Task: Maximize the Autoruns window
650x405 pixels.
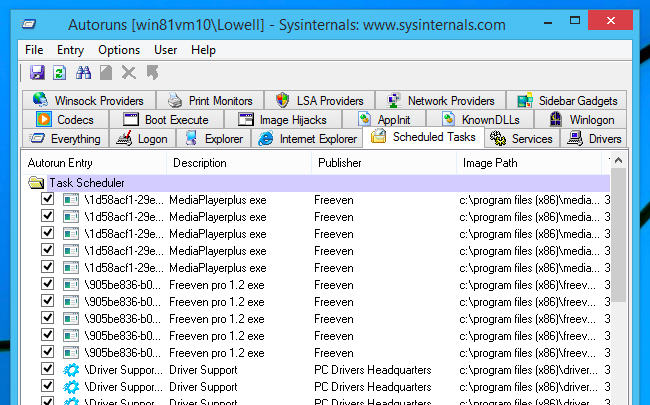Action: pos(575,21)
